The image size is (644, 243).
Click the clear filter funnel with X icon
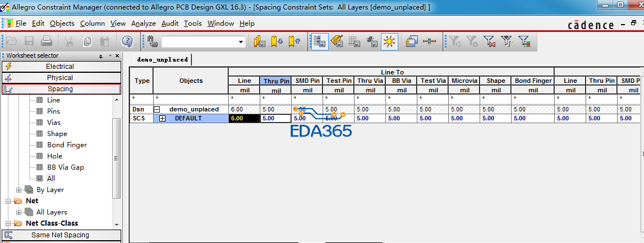click(x=472, y=41)
